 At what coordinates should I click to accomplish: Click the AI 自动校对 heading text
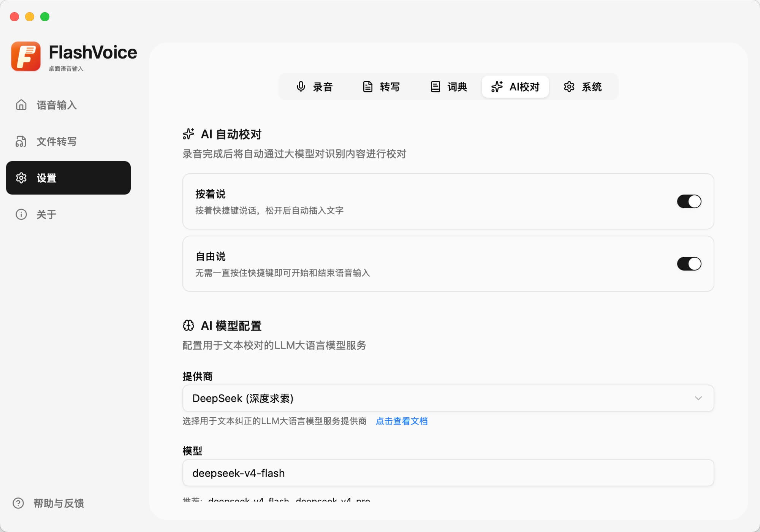click(231, 134)
